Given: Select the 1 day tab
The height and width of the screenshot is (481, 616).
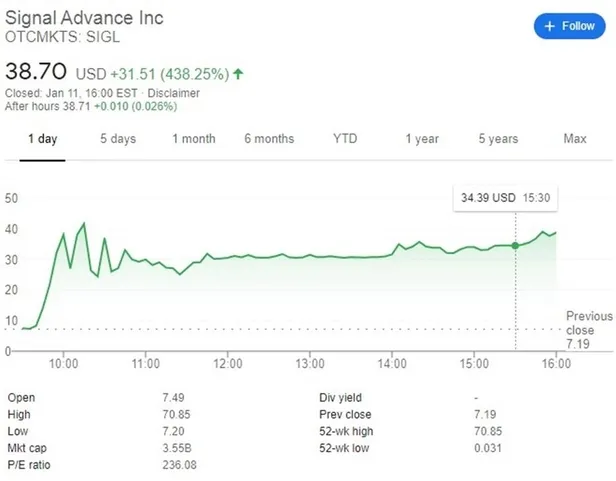Looking at the screenshot, I should pyautogui.click(x=41, y=139).
